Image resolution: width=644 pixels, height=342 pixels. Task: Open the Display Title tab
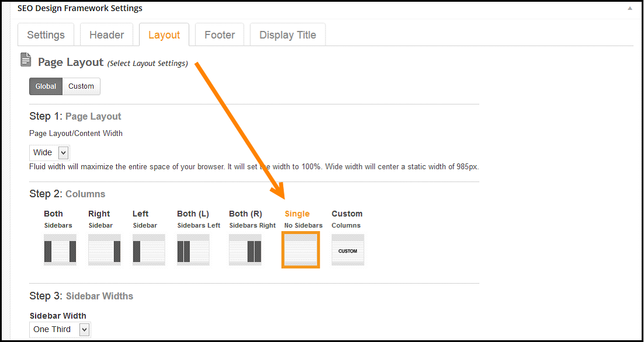coord(288,35)
